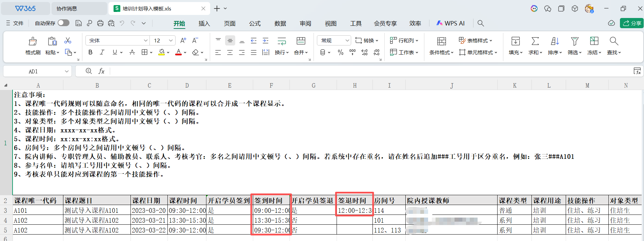Screen dimensions: 644x241
Task: Toggle the 自动保存 auto-save switch
Action: [63, 23]
